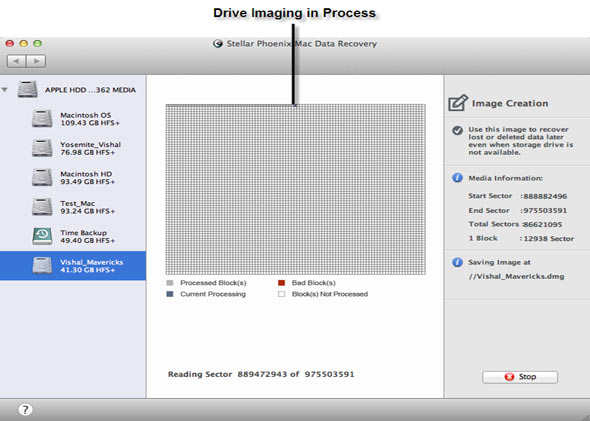Viewport: 590px width, 421px height.
Task: Close the window with the red button
Action: tap(10, 44)
